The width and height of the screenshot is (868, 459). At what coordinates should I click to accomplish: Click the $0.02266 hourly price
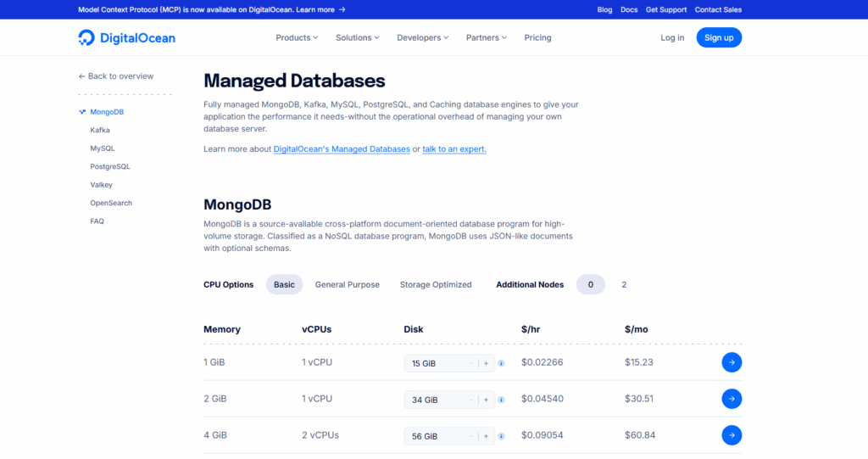tap(542, 362)
